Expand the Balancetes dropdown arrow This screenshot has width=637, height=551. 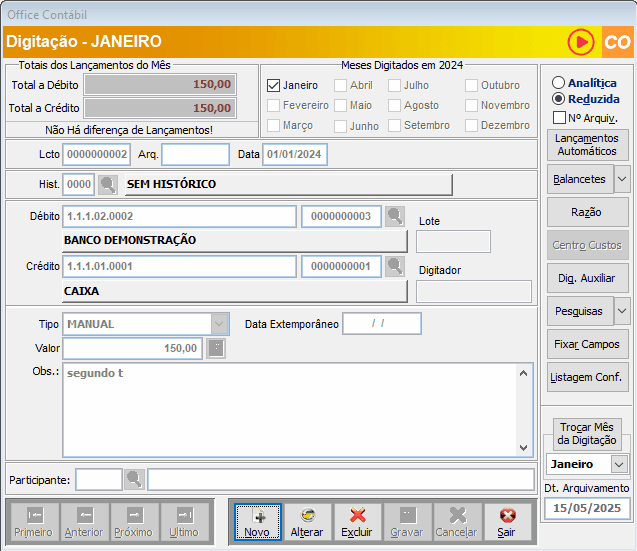pyautogui.click(x=621, y=179)
